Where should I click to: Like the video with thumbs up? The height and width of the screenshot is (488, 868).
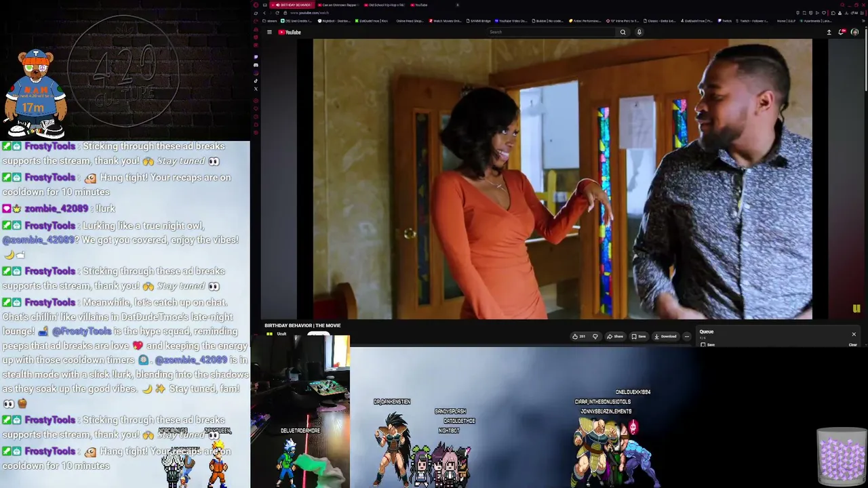pos(578,336)
